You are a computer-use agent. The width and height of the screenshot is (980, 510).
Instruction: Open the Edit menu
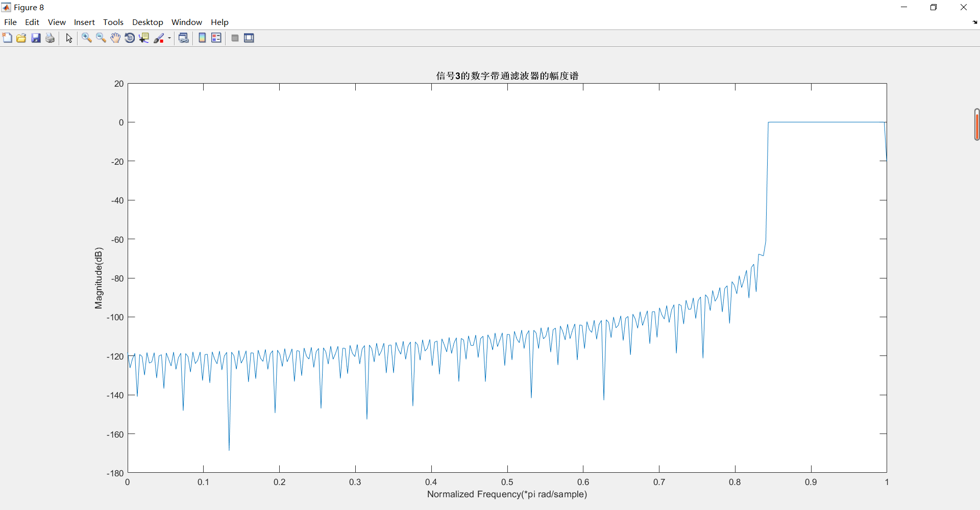32,22
